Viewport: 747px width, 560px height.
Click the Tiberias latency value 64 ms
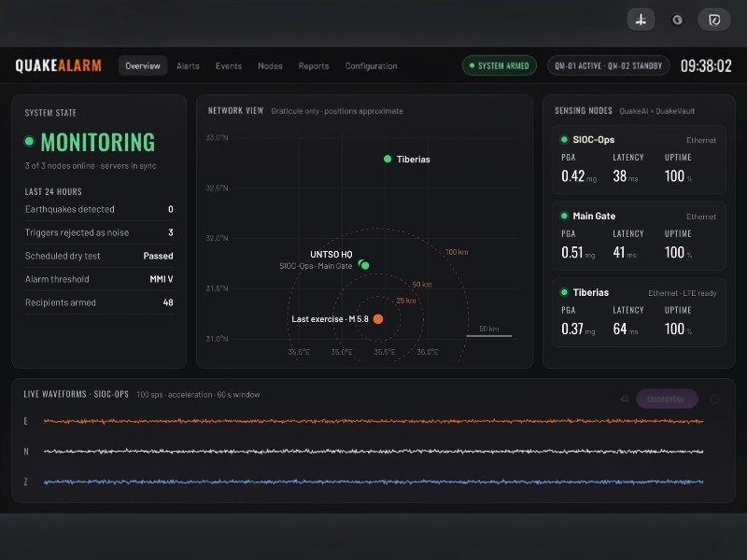pos(626,329)
